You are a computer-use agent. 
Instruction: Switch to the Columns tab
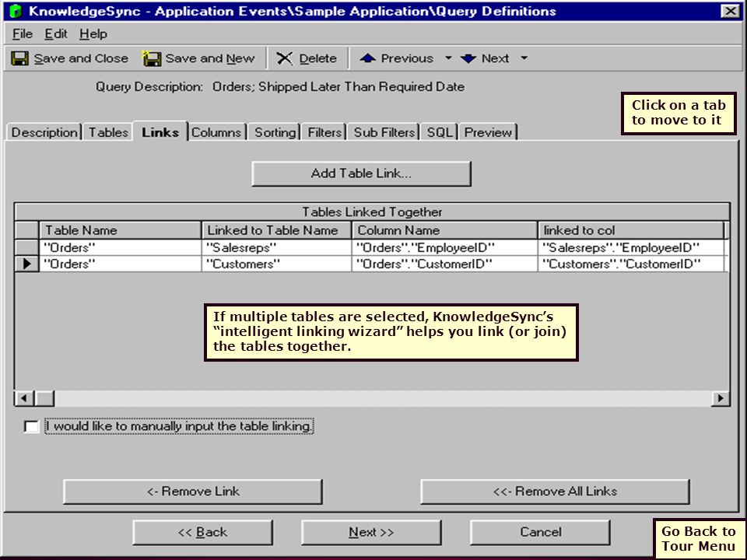tap(217, 132)
